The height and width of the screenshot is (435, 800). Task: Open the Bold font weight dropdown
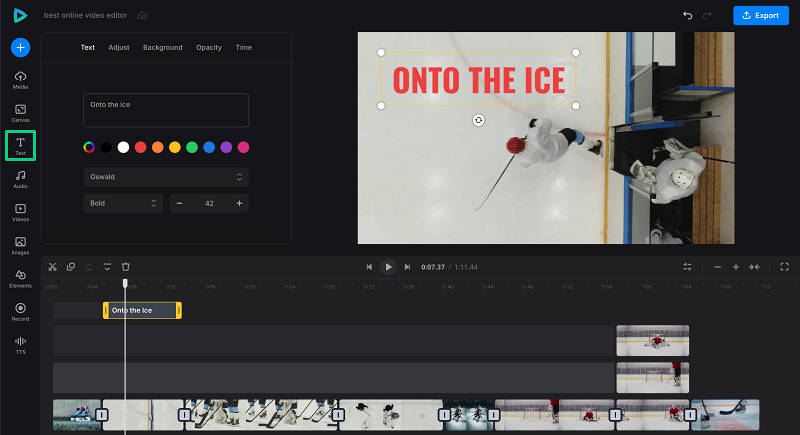(x=123, y=203)
